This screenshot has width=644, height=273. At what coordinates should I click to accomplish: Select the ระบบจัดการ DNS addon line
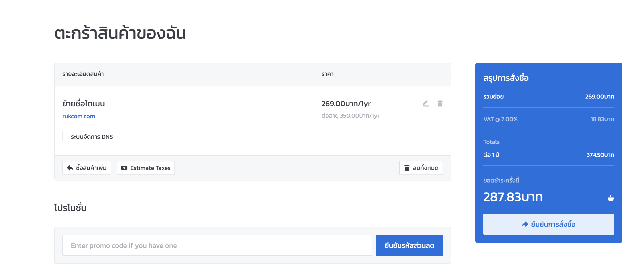[92, 137]
